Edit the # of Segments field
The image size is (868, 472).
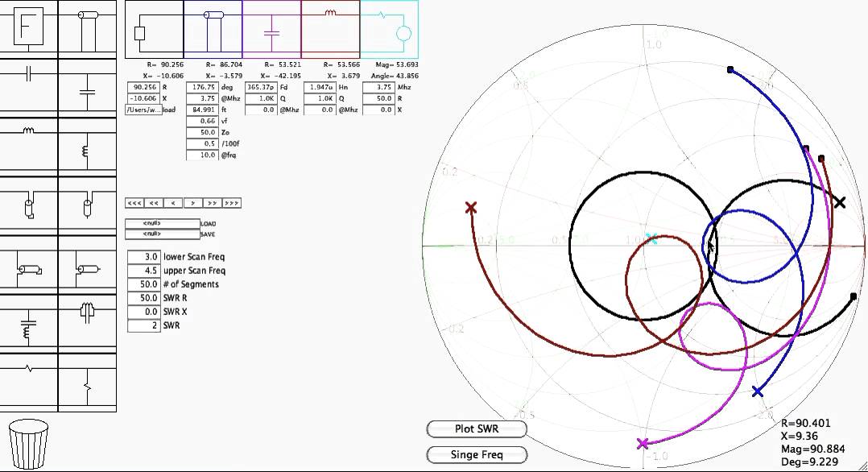pos(144,284)
